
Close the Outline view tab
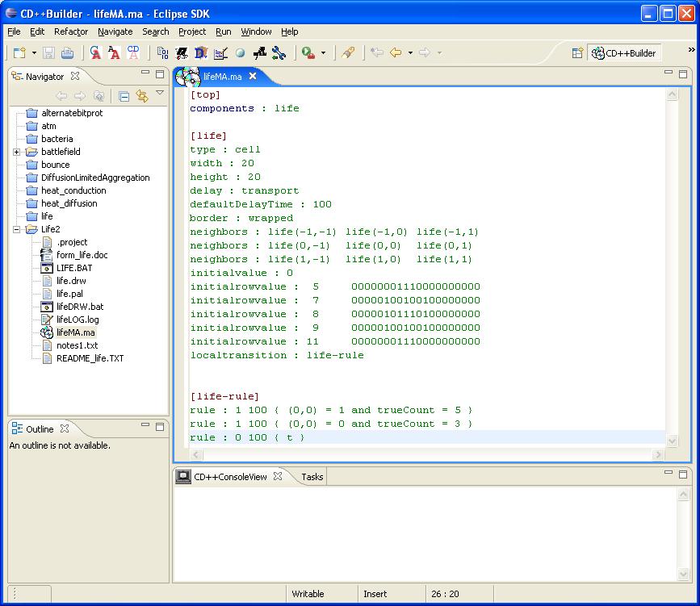65,428
